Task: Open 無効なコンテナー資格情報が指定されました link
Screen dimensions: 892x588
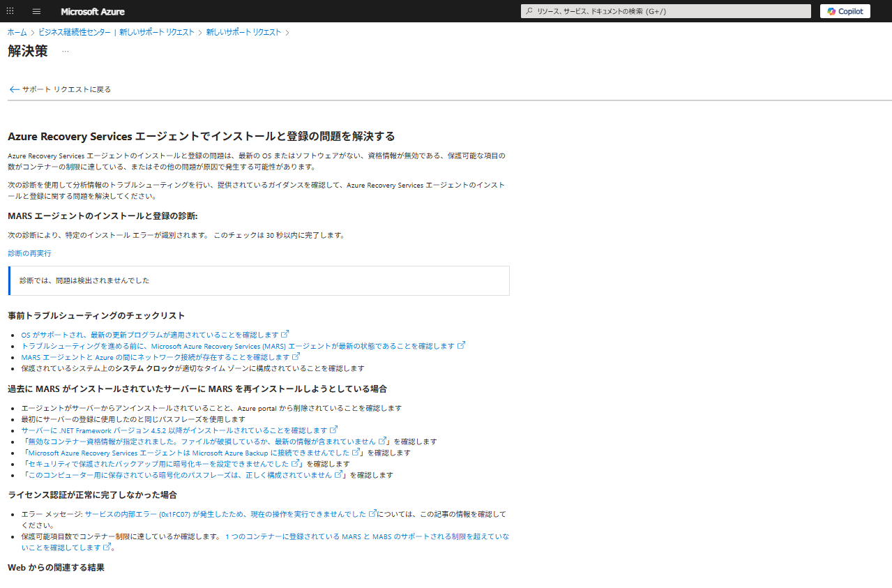Action: (201, 442)
